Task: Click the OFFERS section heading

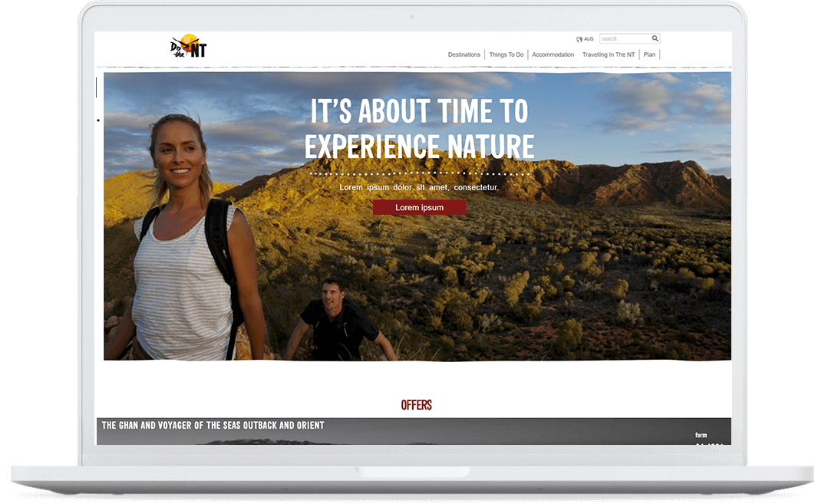Action: point(417,405)
